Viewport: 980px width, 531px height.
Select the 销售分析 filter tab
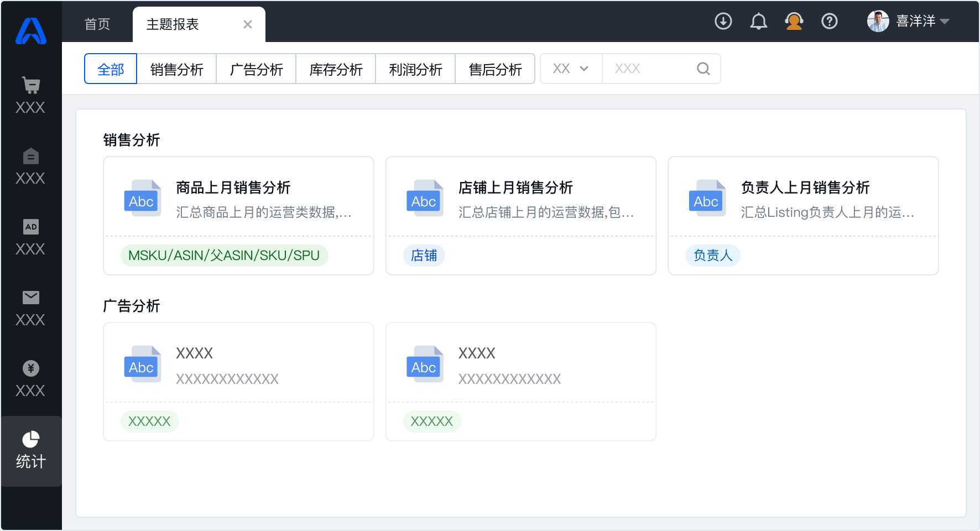(176, 69)
